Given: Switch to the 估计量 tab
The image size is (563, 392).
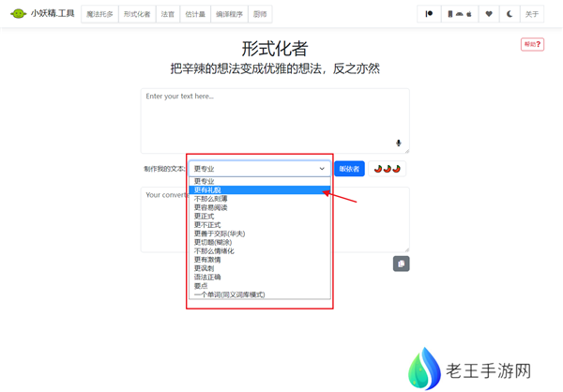Looking at the screenshot, I should [195, 14].
